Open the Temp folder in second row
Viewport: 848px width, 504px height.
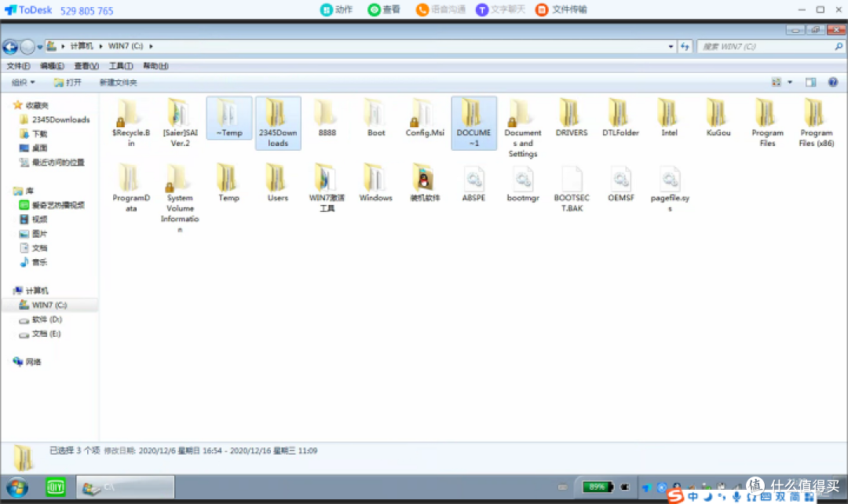pyautogui.click(x=228, y=183)
